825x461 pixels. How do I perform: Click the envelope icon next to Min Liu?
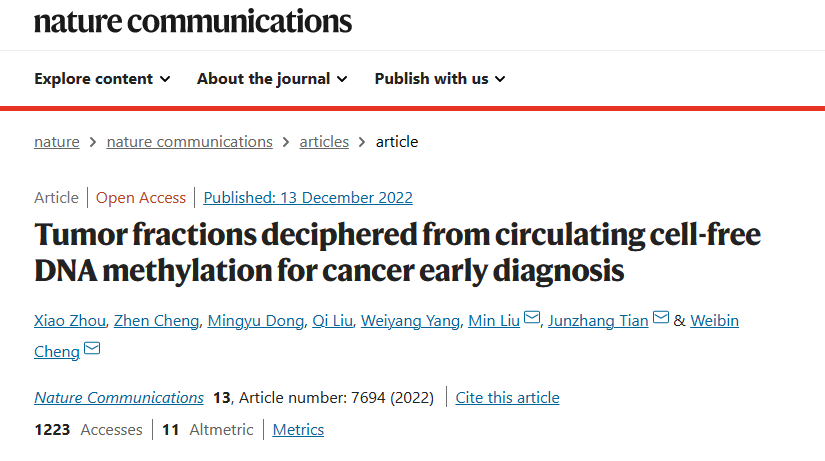pyautogui.click(x=532, y=317)
